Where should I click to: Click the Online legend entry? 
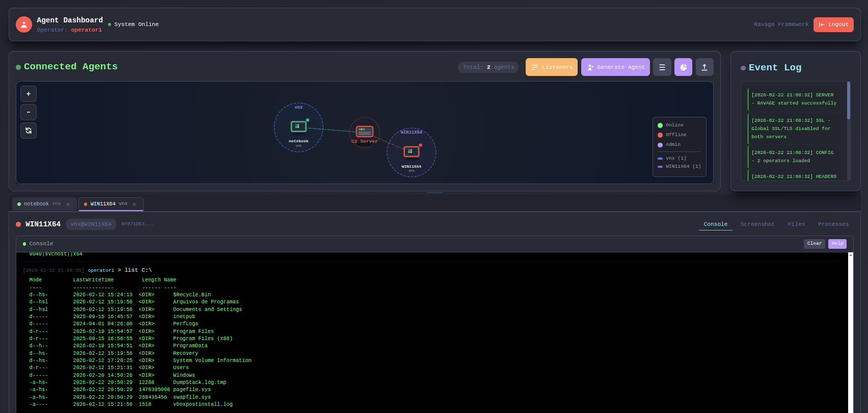670,125
